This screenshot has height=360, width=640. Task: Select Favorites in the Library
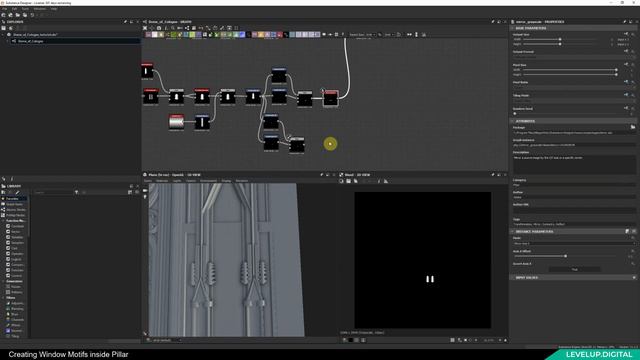point(13,198)
